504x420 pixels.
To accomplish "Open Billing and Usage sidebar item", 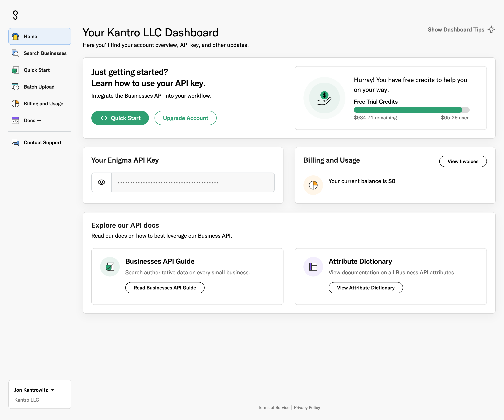I will tap(40, 104).
